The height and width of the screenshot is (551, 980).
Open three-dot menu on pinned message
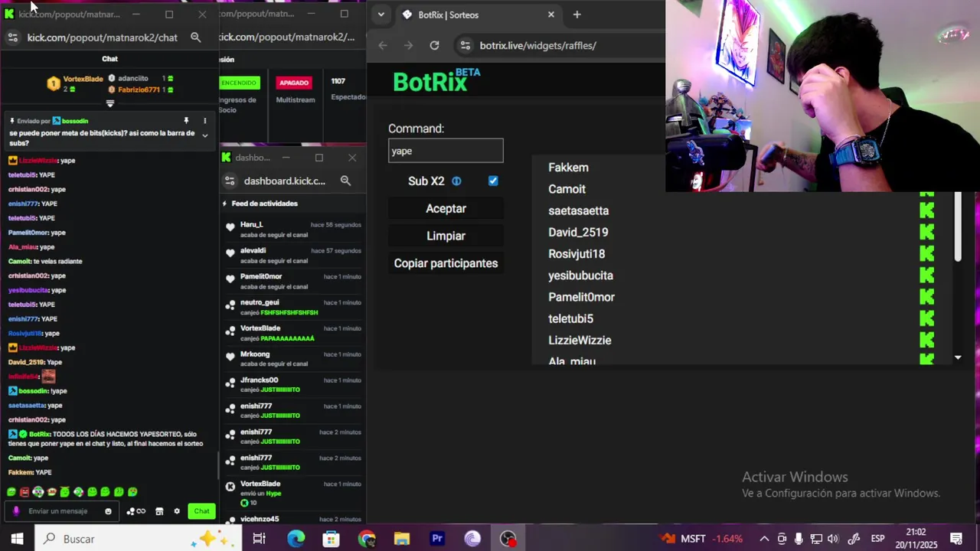pyautogui.click(x=204, y=121)
